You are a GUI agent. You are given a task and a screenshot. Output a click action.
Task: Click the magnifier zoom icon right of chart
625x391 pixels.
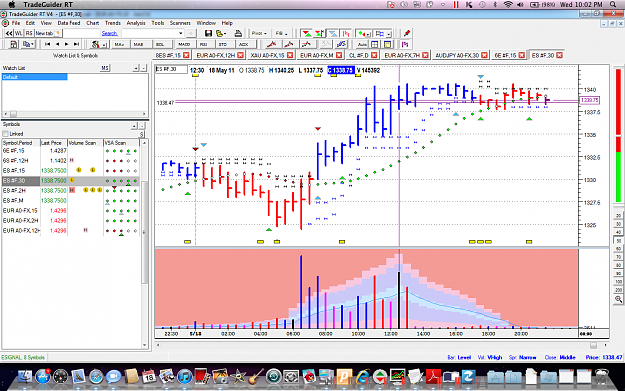click(x=618, y=299)
